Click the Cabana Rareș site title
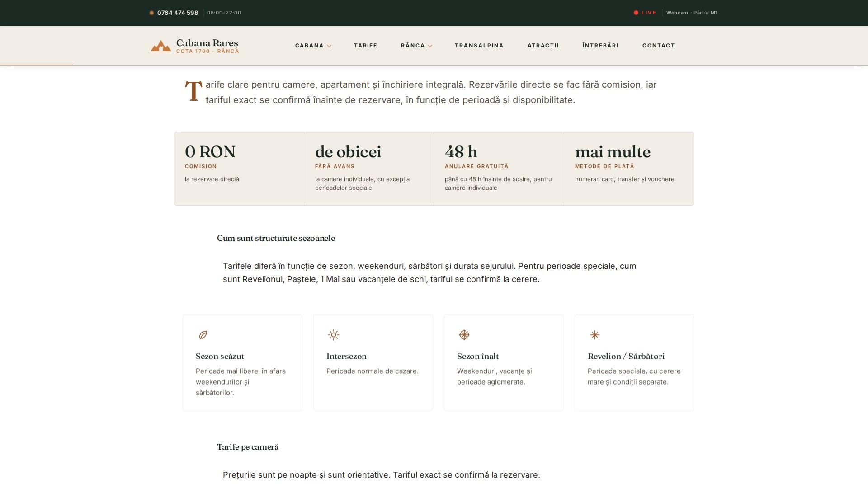868x488 pixels. (x=207, y=43)
